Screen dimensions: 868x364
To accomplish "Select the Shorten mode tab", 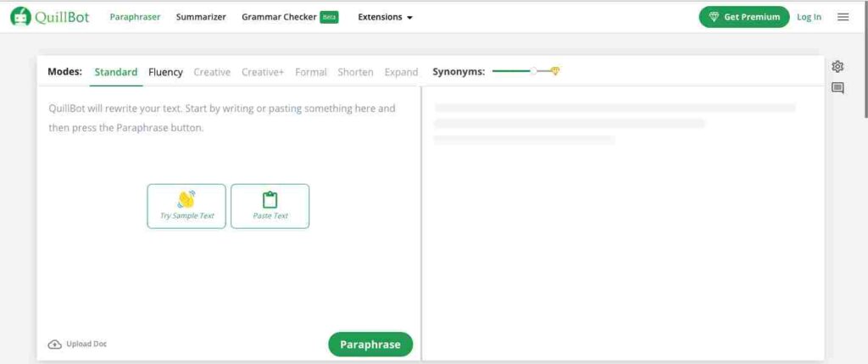I will (x=355, y=72).
